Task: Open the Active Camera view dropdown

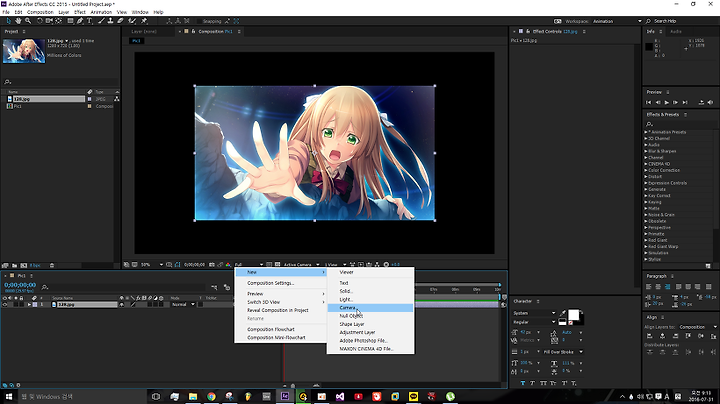Action: (301, 264)
